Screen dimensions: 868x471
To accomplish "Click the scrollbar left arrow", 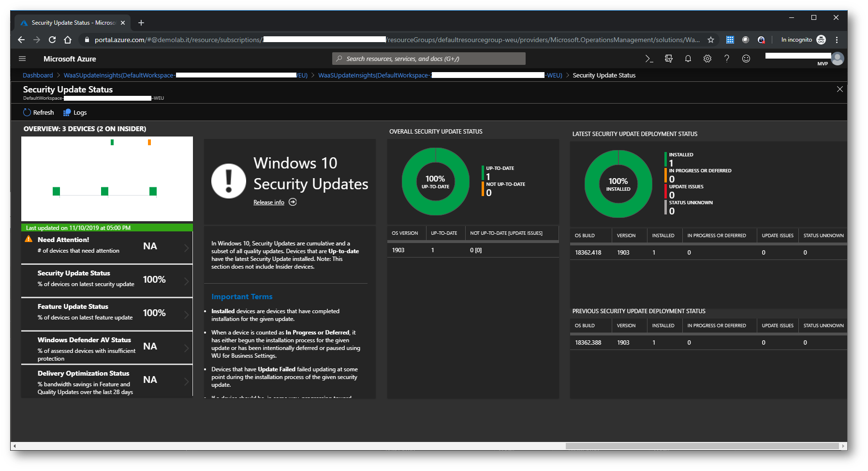I will (15, 446).
